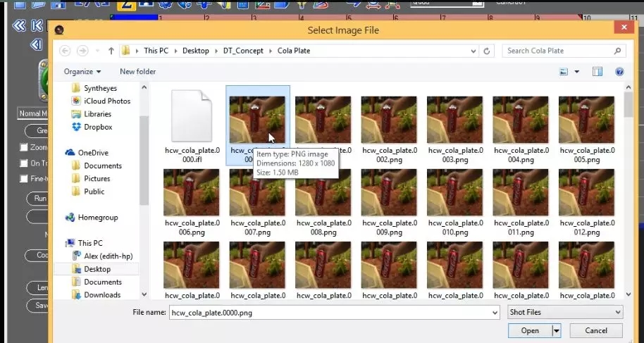Click the change view icon
This screenshot has height=343, width=644.
(564, 72)
